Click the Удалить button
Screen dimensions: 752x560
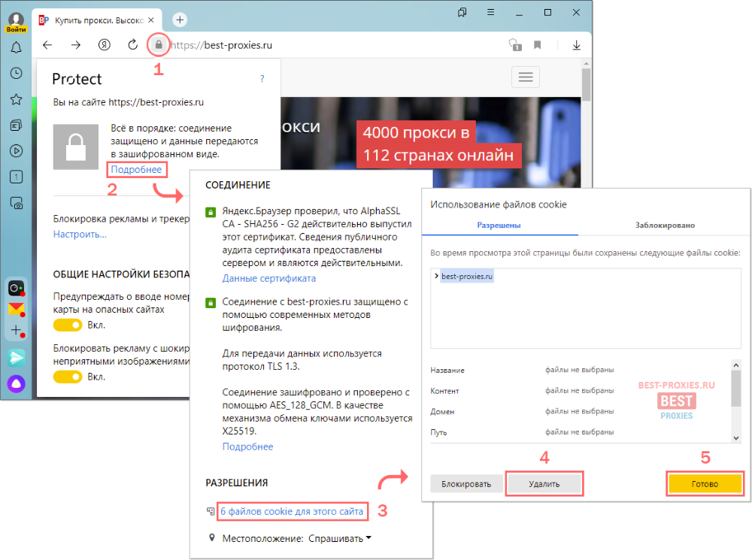[x=544, y=484]
